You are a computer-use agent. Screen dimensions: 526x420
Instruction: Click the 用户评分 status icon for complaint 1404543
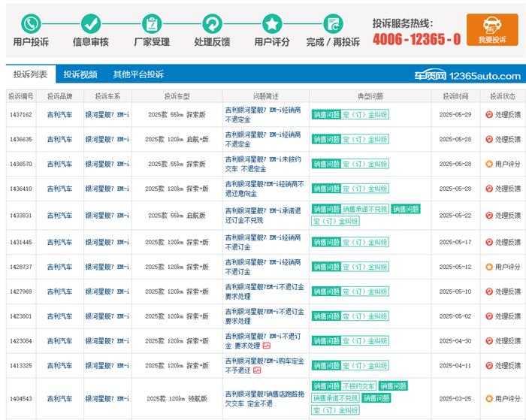[489, 399]
